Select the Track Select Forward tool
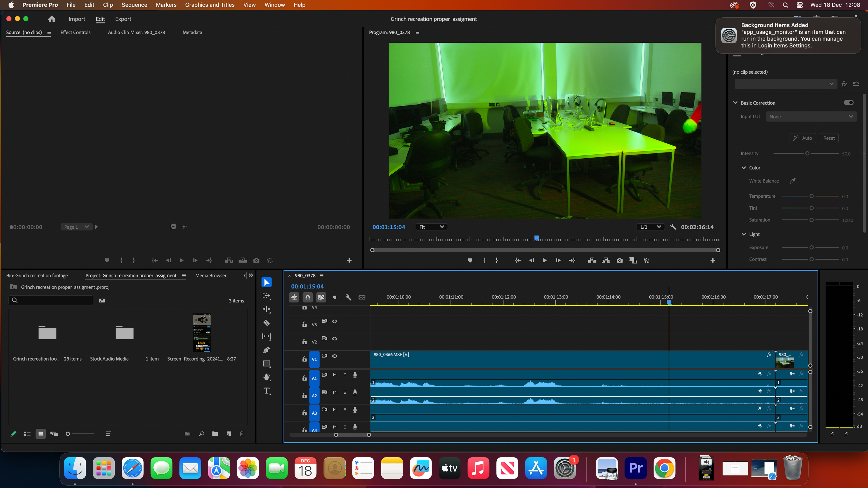This screenshot has width=868, height=488. click(266, 296)
